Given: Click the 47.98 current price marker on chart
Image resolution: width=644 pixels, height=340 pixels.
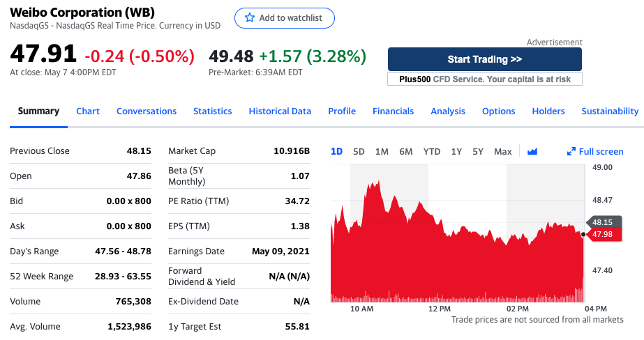Looking at the screenshot, I should tap(604, 234).
